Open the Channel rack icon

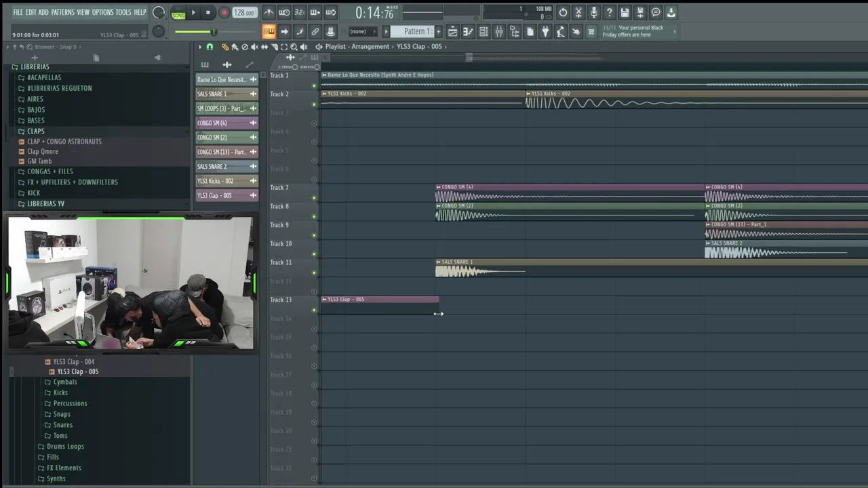(484, 31)
